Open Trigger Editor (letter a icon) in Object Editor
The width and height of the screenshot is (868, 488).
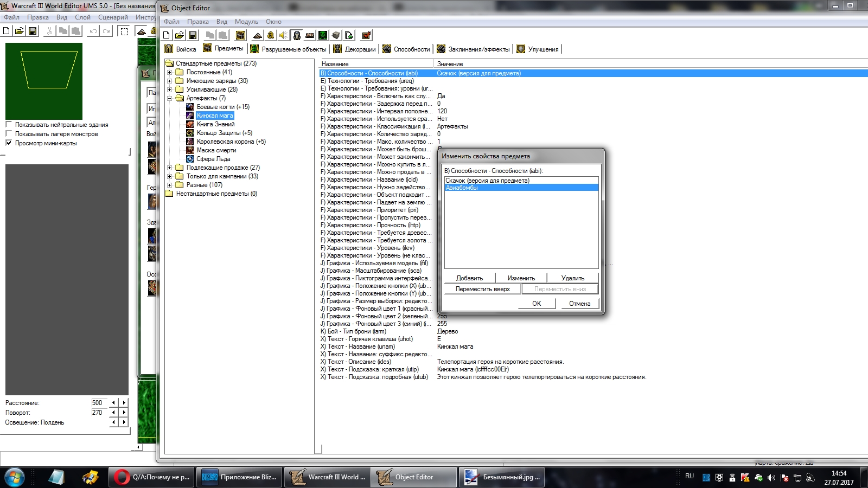tap(271, 35)
